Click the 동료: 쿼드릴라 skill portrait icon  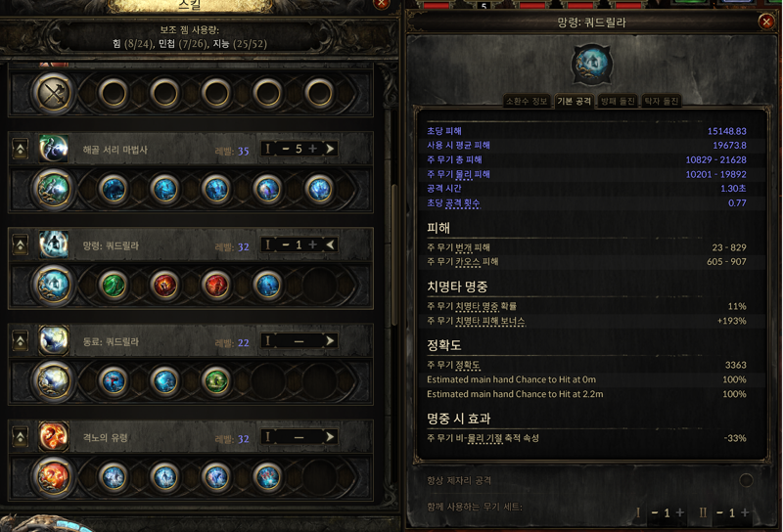point(54,341)
